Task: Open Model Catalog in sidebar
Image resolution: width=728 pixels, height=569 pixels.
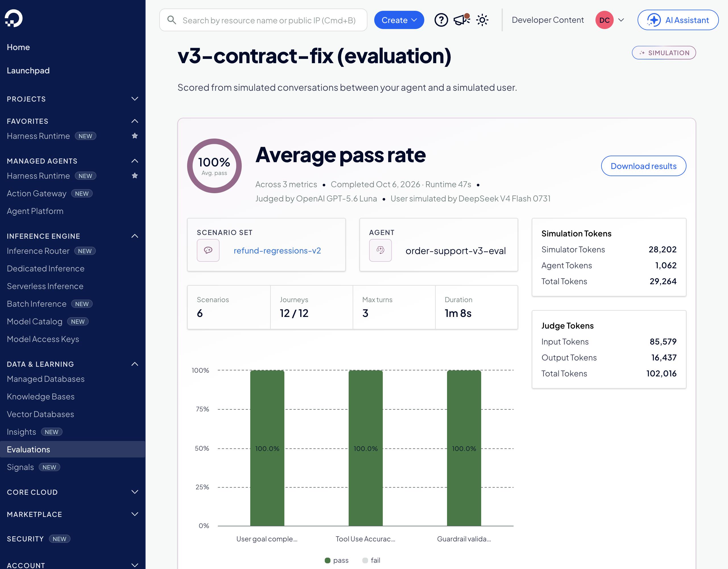Action: (x=35, y=321)
